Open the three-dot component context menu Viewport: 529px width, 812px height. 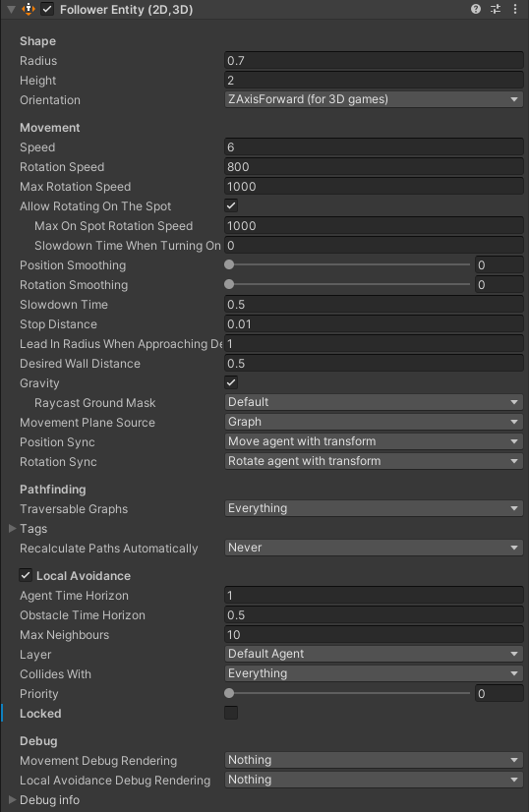click(514, 9)
